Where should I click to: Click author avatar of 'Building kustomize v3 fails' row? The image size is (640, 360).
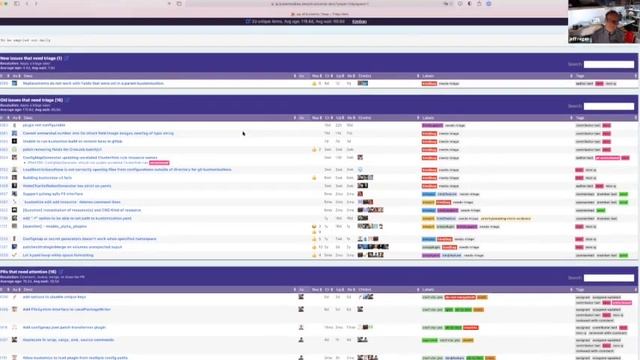click(14, 178)
